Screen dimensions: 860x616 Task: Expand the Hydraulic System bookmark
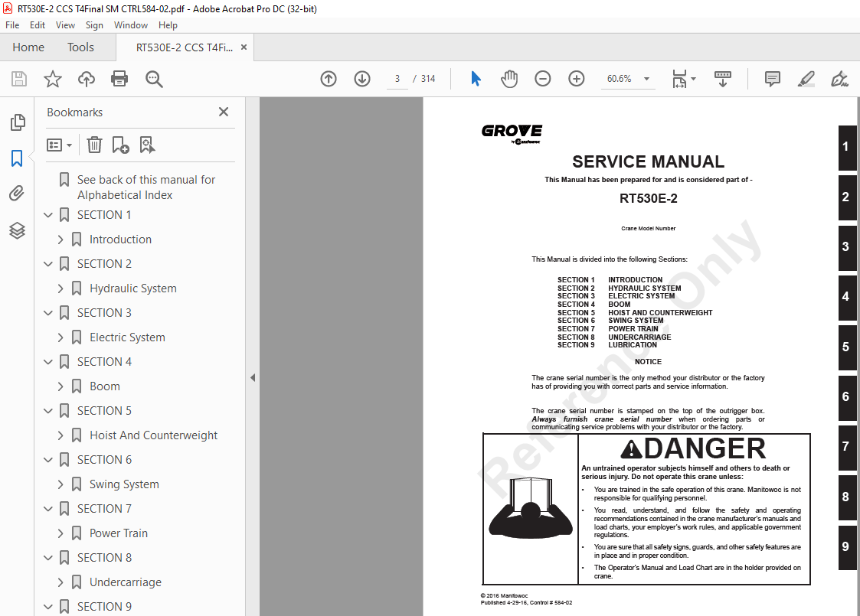click(60, 288)
